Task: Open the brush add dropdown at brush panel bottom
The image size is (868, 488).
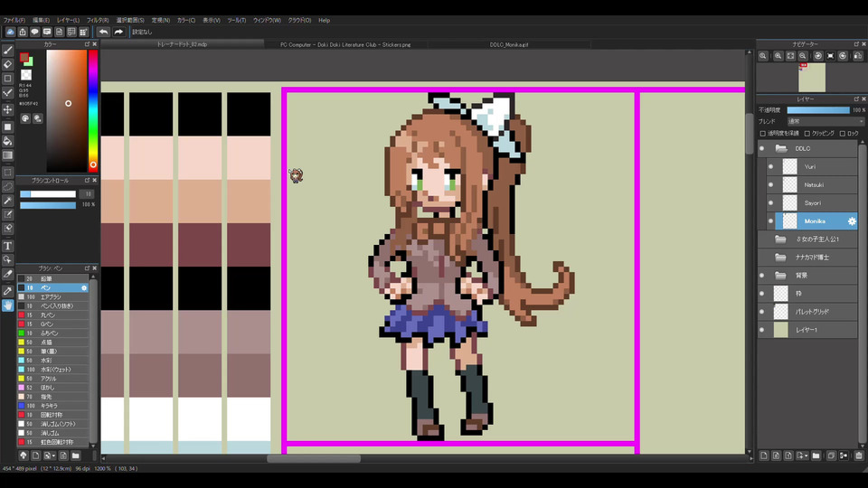Action: (x=50, y=455)
